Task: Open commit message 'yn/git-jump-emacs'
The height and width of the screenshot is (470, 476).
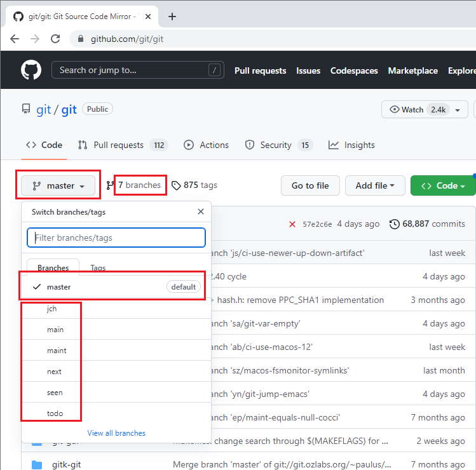Action: coord(260,394)
